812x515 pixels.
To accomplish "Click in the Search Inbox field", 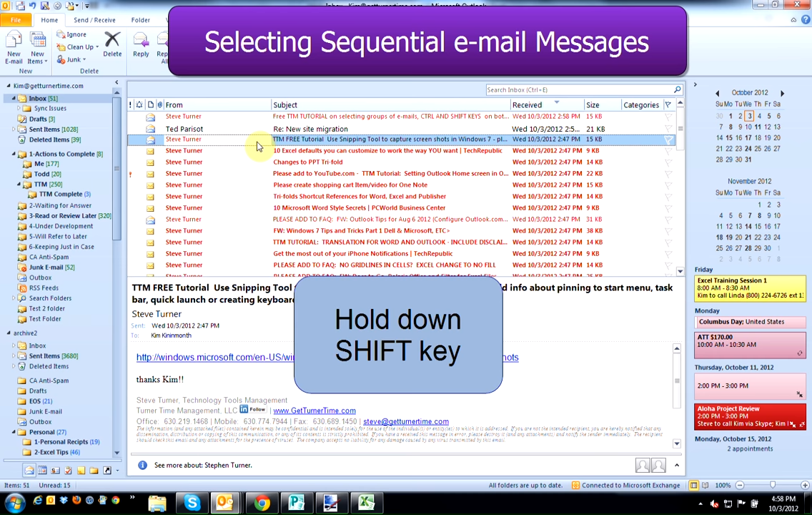I will (580, 89).
